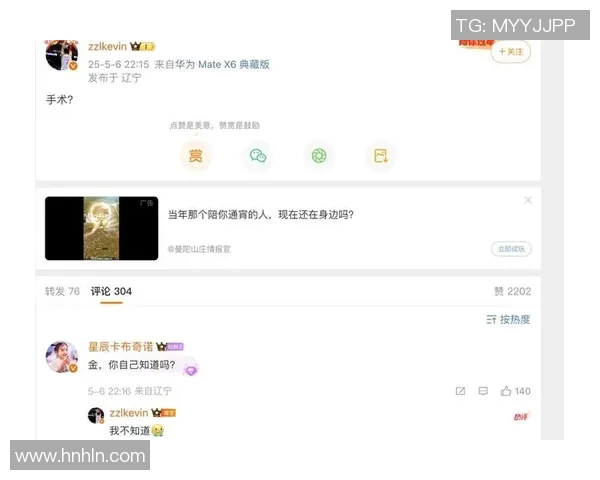Open the 星辰卡布奇诺 commenter avatar
This screenshot has height=480, width=600.
(62, 357)
